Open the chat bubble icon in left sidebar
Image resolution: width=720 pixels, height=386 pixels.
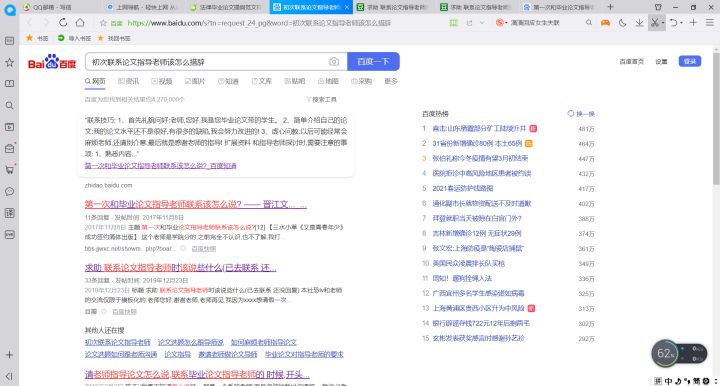pyautogui.click(x=10, y=191)
